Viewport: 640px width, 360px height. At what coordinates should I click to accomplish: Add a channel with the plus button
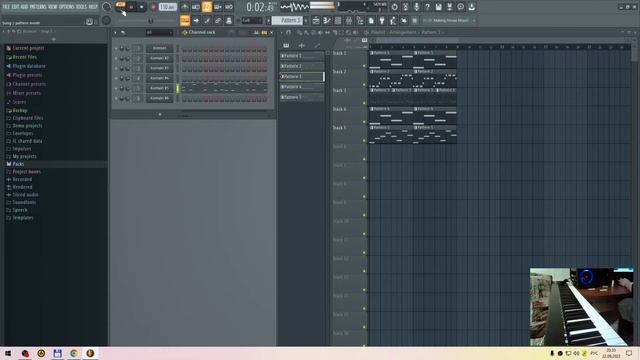[160, 115]
